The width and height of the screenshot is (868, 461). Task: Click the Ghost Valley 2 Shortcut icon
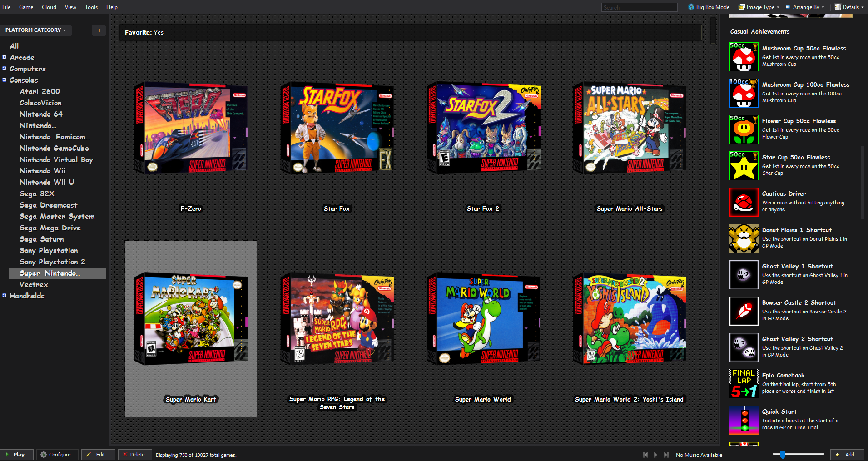pos(744,347)
